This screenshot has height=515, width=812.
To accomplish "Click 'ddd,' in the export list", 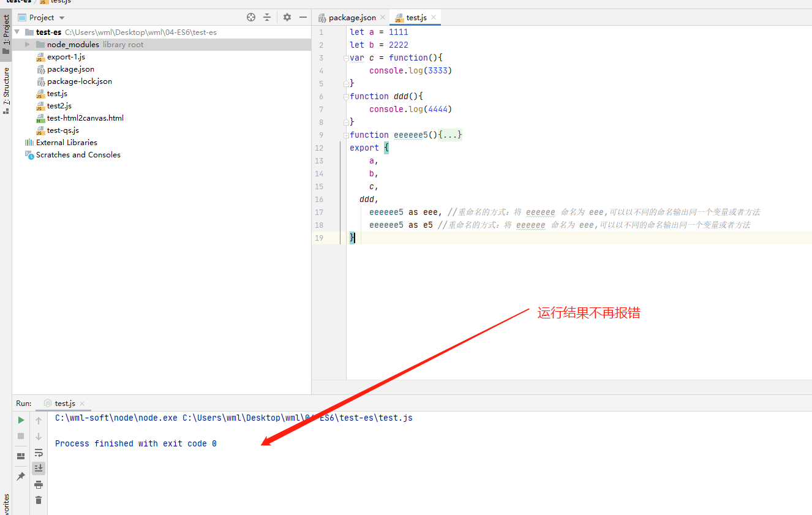I will pos(369,199).
